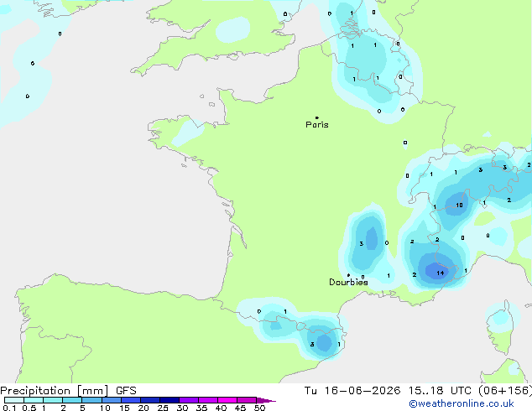Pick the 20–25 mm legend swatch

click(x=149, y=400)
